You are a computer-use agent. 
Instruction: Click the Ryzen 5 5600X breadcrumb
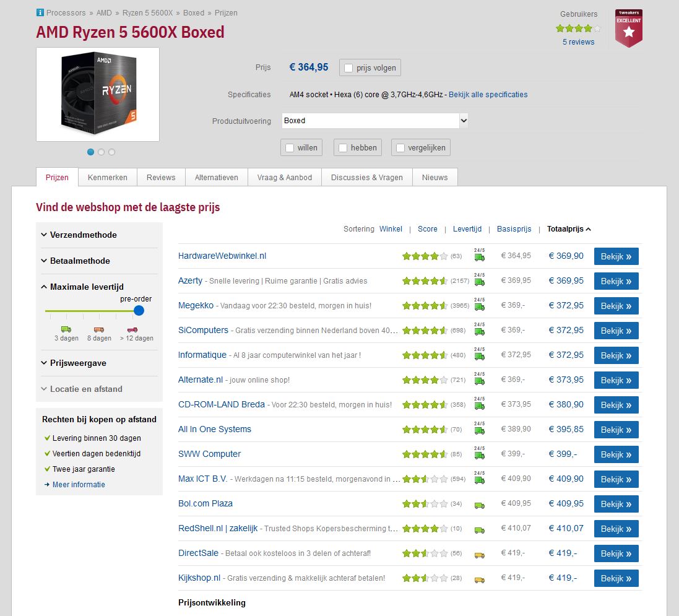148,13
